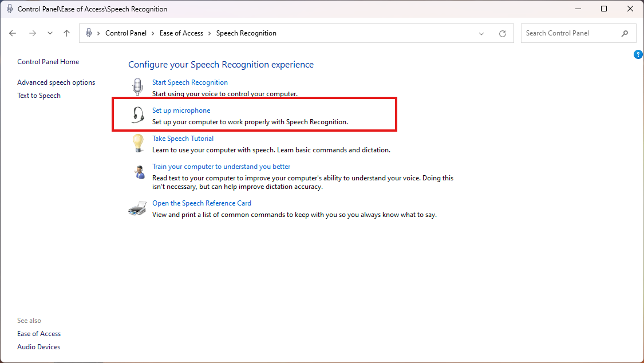Expand the address bar history dropdown
Image resolution: width=644 pixels, height=363 pixels.
click(481, 34)
